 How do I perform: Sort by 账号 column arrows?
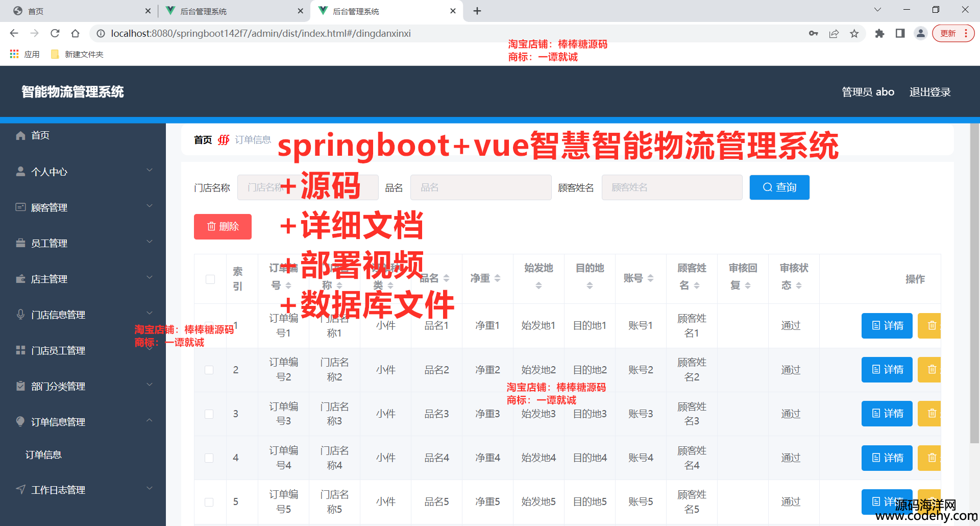[x=650, y=278]
